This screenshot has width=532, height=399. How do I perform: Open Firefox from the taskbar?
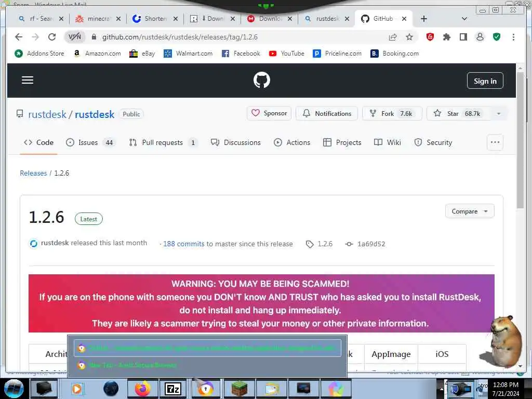click(x=142, y=389)
